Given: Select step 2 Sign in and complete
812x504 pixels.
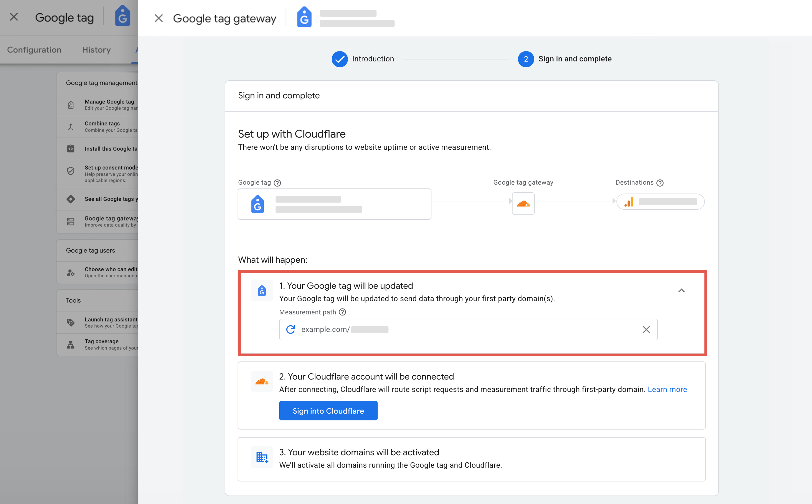Looking at the screenshot, I should click(x=565, y=59).
